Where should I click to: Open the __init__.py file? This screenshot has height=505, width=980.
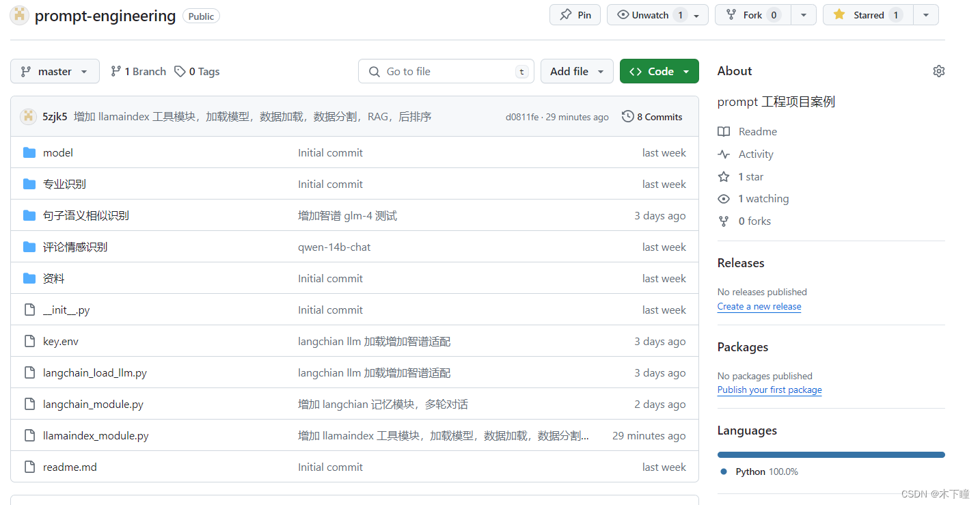(66, 310)
